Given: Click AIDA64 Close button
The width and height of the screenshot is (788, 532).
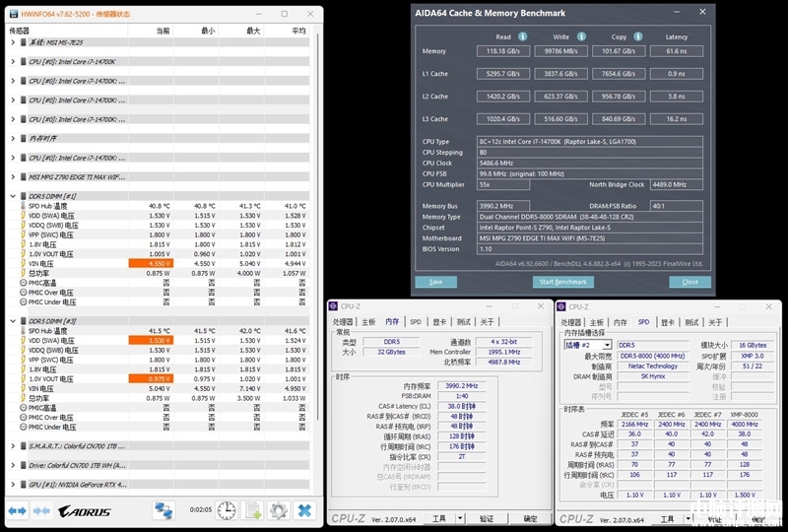Looking at the screenshot, I should (690, 282).
